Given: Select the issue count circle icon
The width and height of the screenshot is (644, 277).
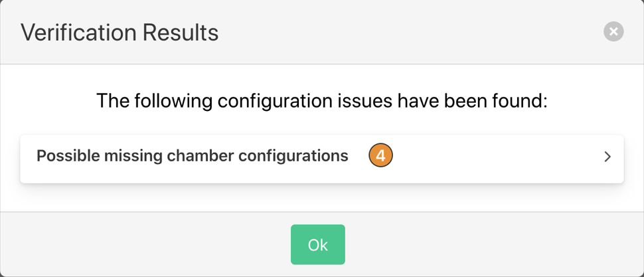Looking at the screenshot, I should point(381,156).
